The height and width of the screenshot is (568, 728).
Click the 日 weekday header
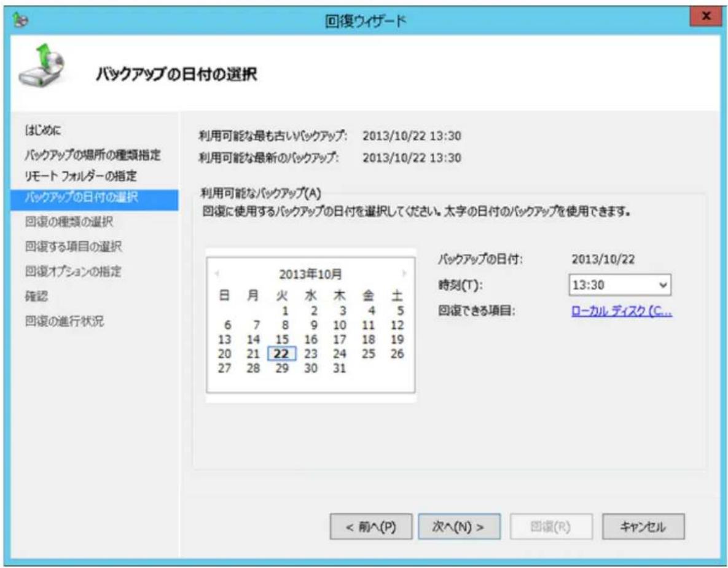pos(224,295)
